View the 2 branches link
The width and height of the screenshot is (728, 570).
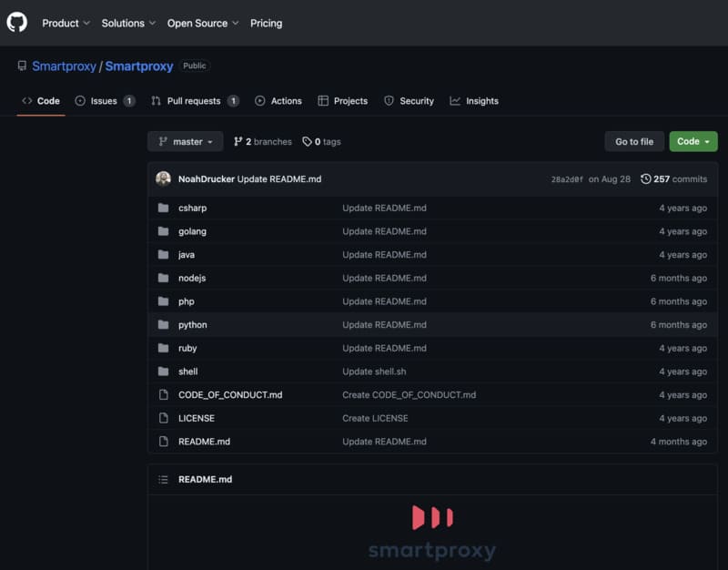pyautogui.click(x=263, y=142)
